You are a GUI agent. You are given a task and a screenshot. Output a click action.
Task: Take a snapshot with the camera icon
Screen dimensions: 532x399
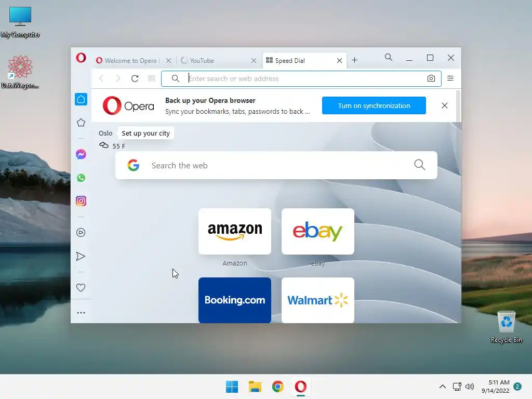click(431, 78)
